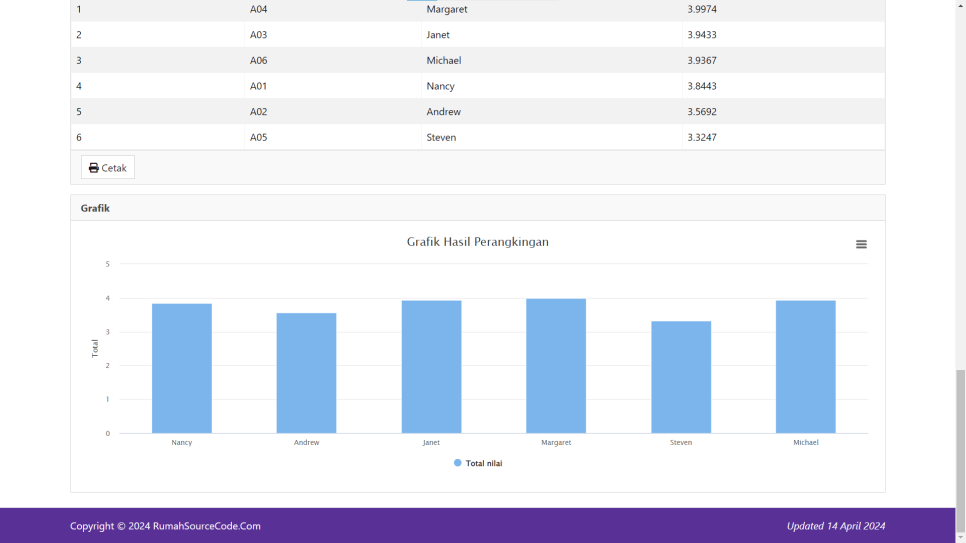Screen dimensions: 966x543
Task: Click the scrollbar down arrow
Action: pos(960,537)
